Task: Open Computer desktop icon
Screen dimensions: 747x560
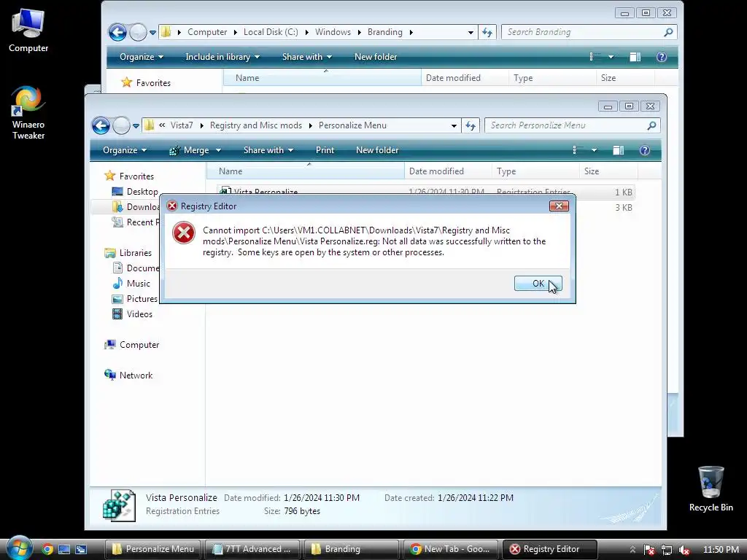Action: [x=28, y=31]
